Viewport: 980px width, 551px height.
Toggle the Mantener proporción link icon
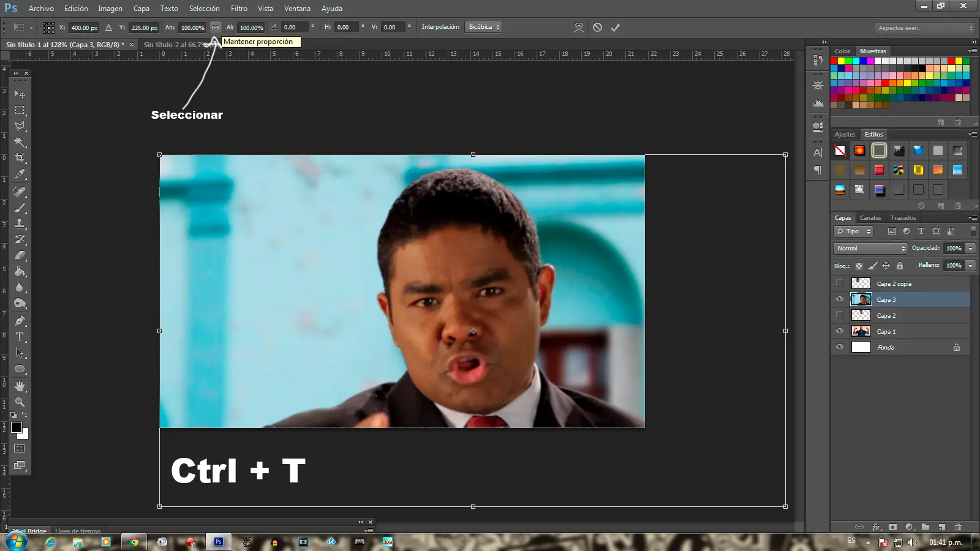tap(215, 28)
